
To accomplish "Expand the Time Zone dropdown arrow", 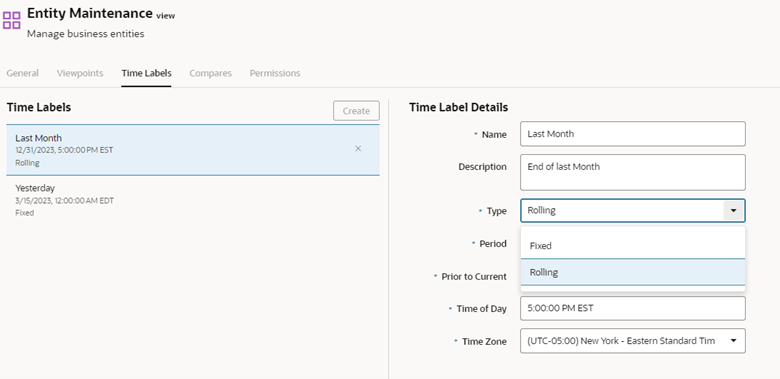I will pyautogui.click(x=733, y=341).
